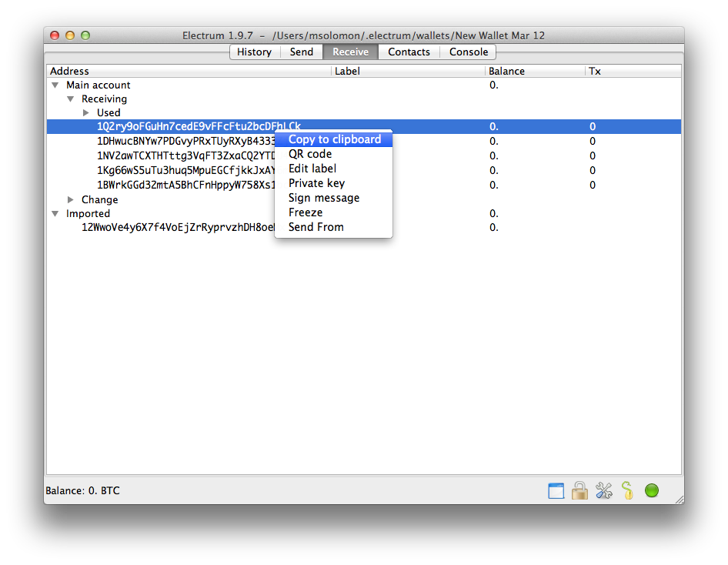Click balance value of Main account row
728x565 pixels.
coord(494,85)
